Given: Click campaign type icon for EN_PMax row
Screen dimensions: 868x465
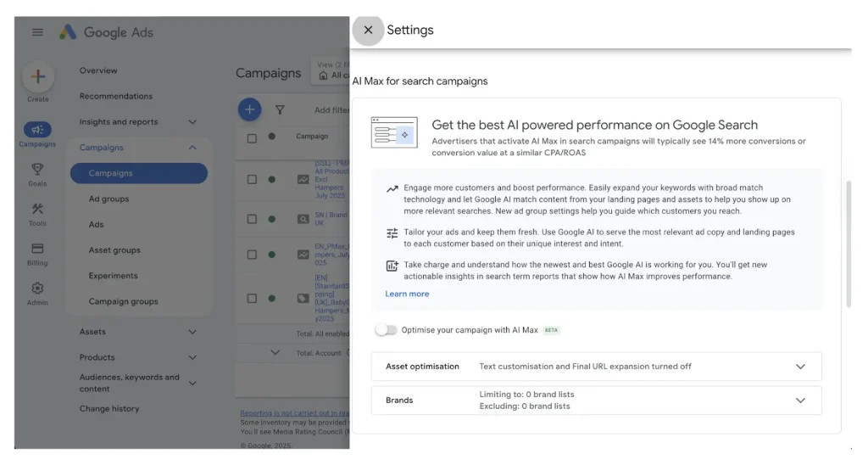Looking at the screenshot, I should pyautogui.click(x=303, y=255).
